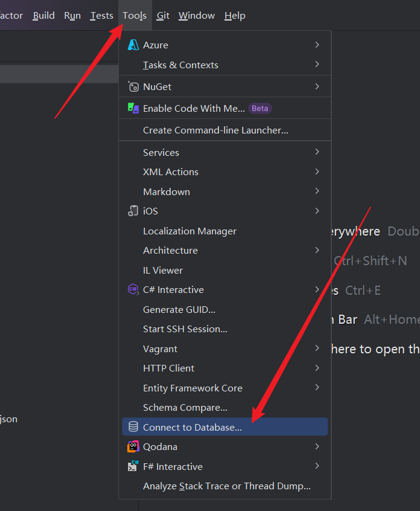Open Localization Manager
The image size is (420, 511).
[224, 231]
